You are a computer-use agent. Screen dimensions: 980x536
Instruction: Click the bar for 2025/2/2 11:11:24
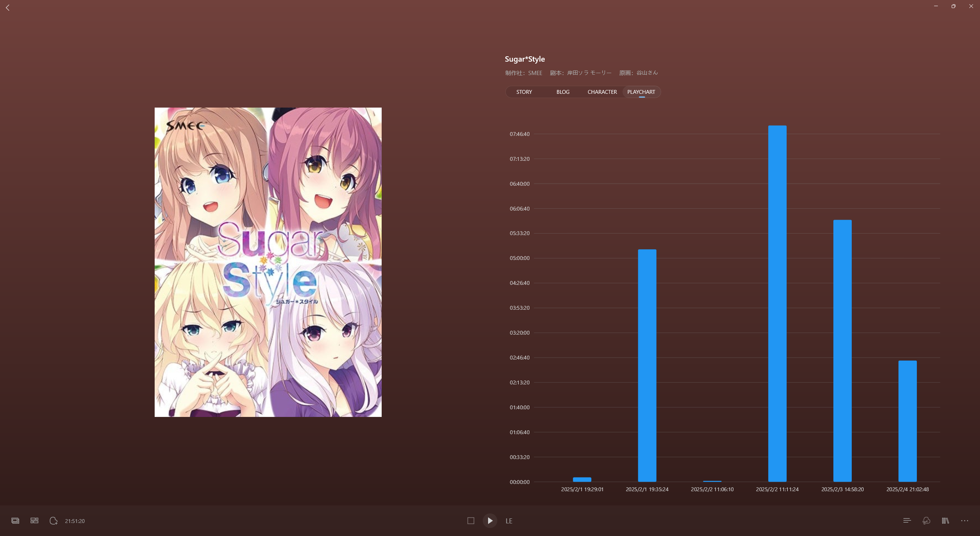point(777,304)
